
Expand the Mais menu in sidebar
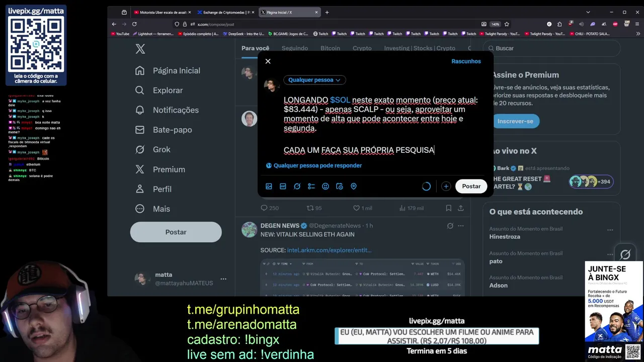click(x=153, y=209)
